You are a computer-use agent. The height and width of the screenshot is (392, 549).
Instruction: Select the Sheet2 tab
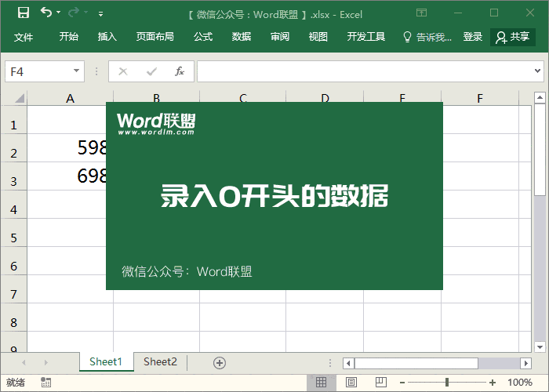pos(160,361)
